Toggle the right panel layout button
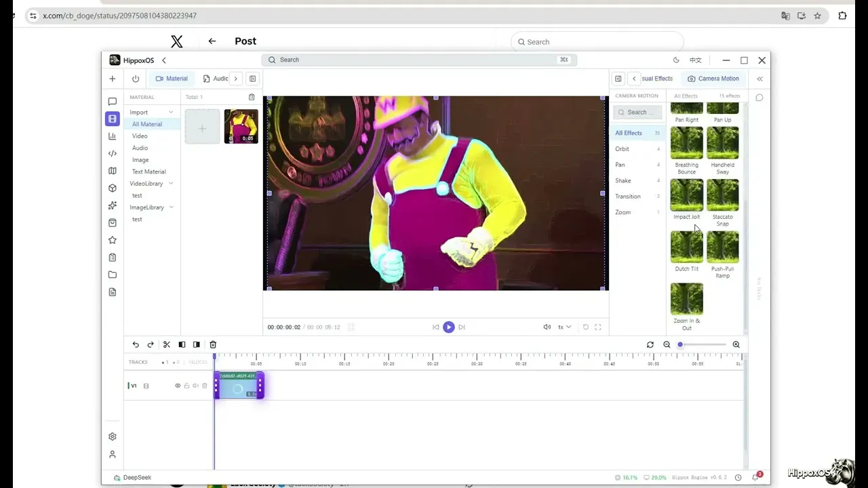The width and height of the screenshot is (868, 488). click(x=618, y=79)
